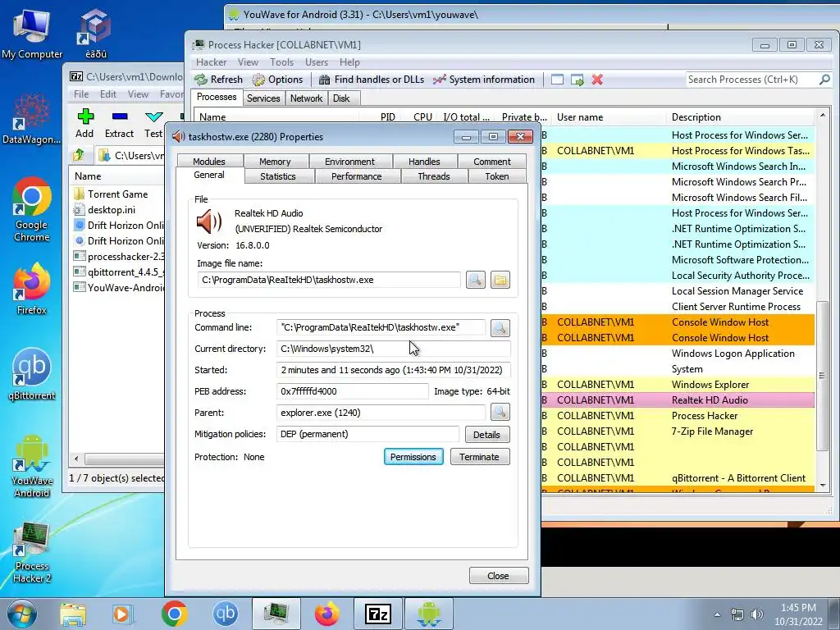The image size is (840, 630).
Task: Switch to the Statistics tab
Action: [x=278, y=176]
